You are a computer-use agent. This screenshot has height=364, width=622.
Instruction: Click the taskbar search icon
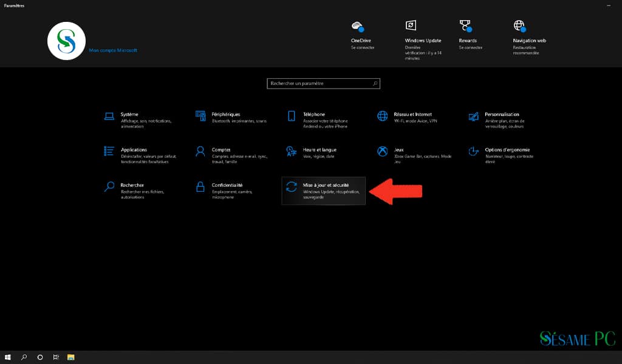click(x=24, y=357)
